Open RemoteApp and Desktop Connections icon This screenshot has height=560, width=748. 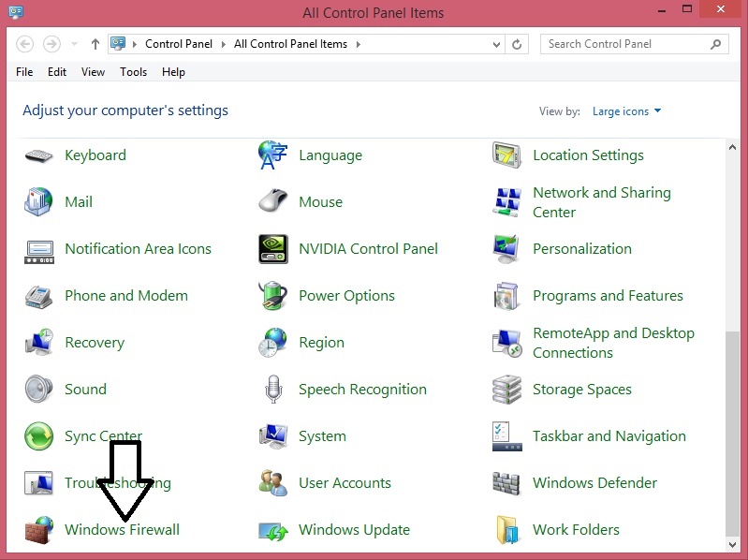click(x=506, y=344)
